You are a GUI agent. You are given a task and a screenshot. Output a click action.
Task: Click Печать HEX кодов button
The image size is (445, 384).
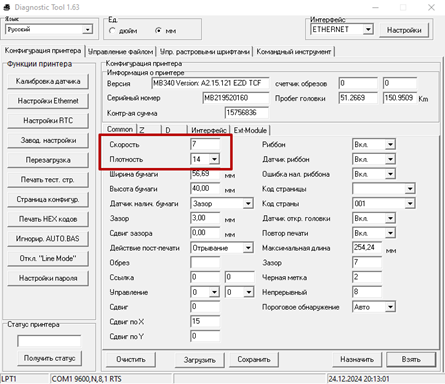(x=48, y=219)
